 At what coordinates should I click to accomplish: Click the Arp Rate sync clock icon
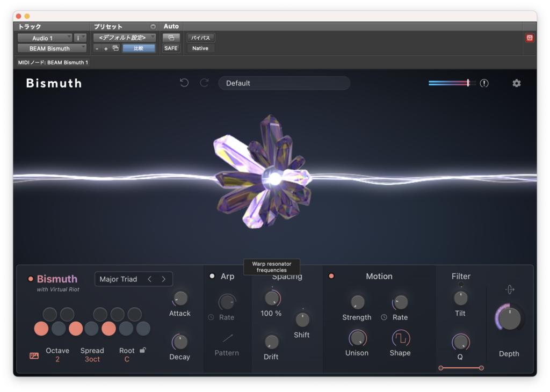(211, 317)
